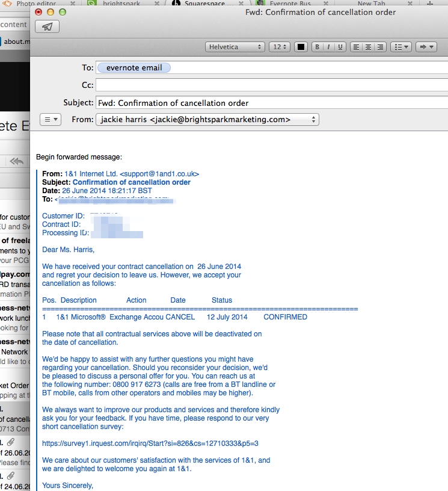Click 'Begin forwarded message:' text

coord(79,157)
